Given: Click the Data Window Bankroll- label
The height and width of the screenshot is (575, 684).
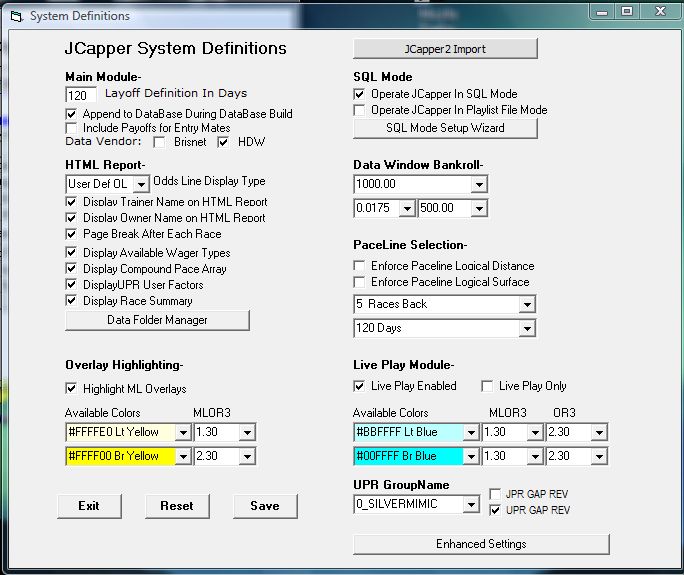Looking at the screenshot, I should (418, 165).
